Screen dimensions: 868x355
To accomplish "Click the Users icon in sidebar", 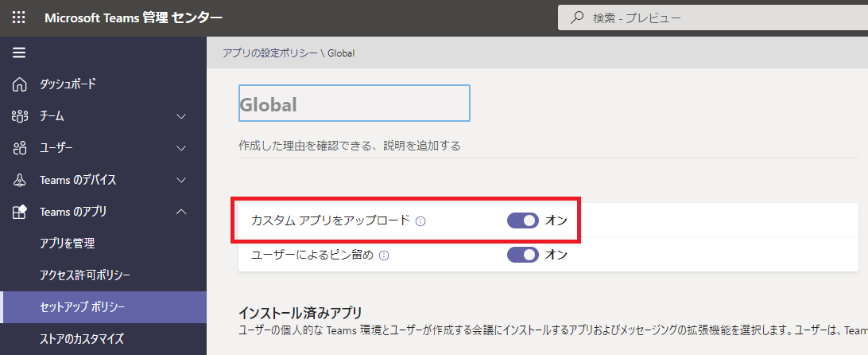I will coord(20,148).
